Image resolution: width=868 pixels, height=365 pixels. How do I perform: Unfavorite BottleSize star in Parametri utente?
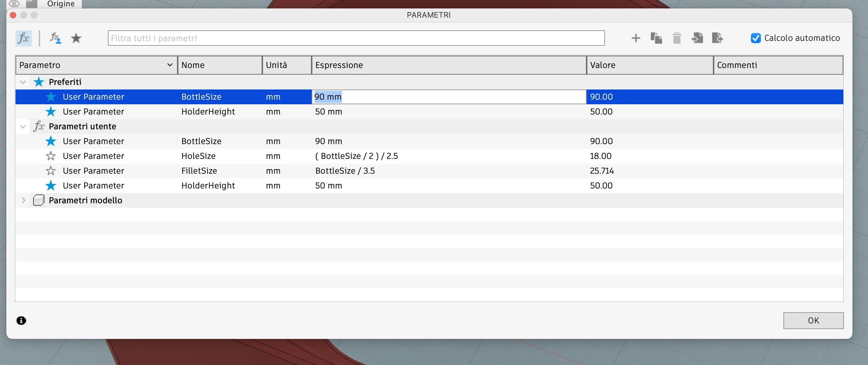point(51,141)
